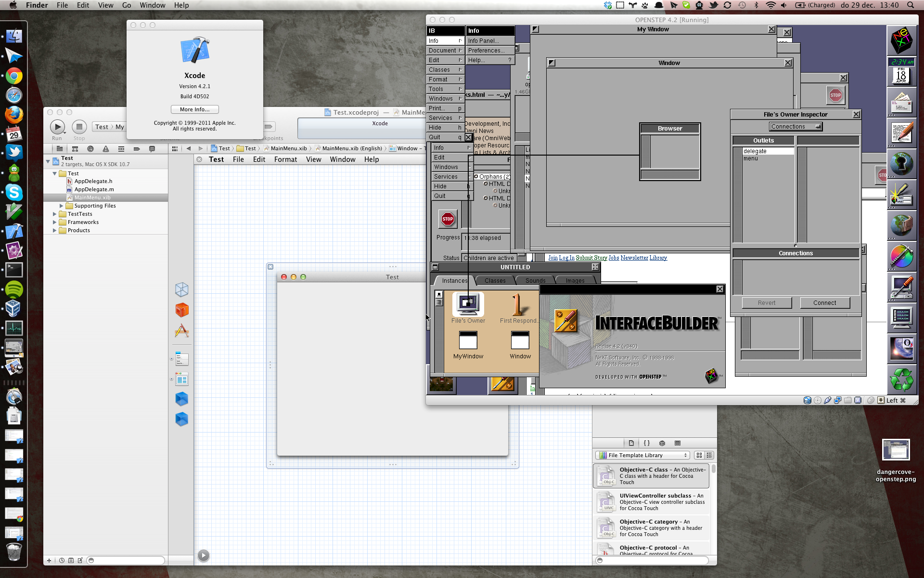Switch library to list view
The width and height of the screenshot is (924, 578).
tap(709, 455)
